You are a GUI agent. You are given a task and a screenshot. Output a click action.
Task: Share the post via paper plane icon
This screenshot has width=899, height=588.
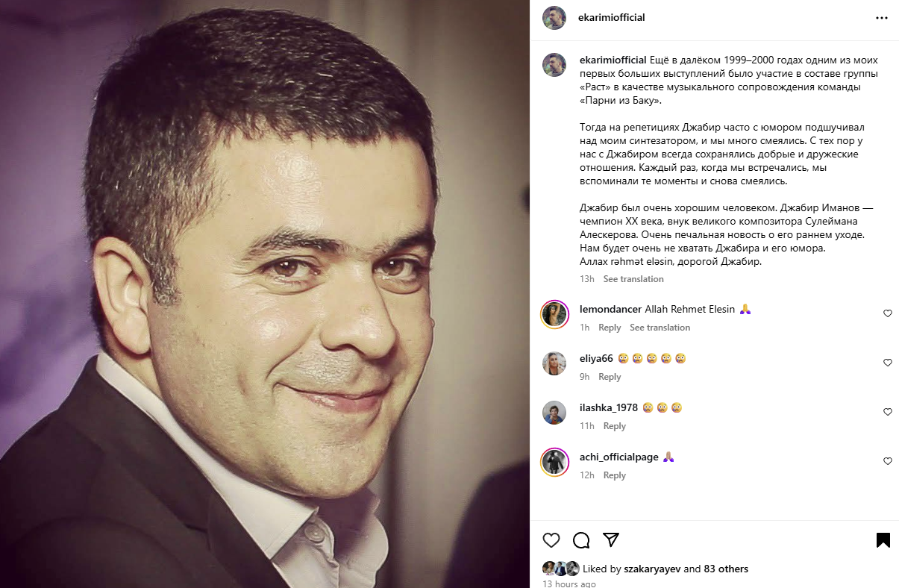611,539
